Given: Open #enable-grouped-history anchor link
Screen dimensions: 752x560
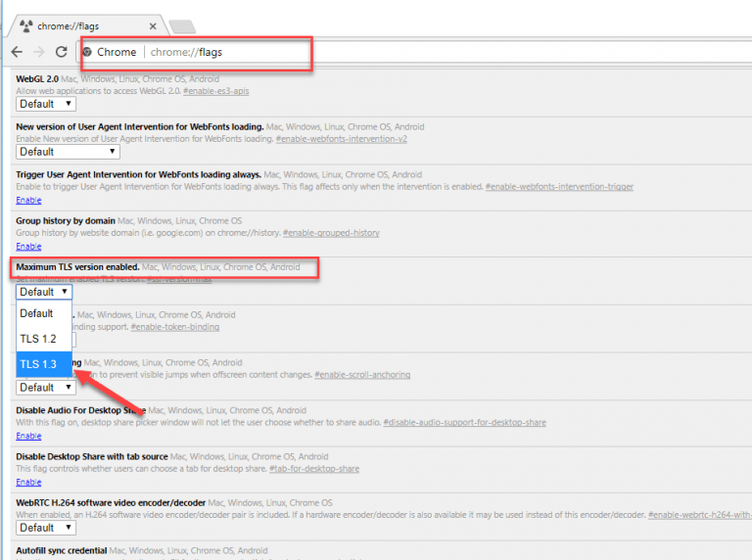Looking at the screenshot, I should click(331, 233).
